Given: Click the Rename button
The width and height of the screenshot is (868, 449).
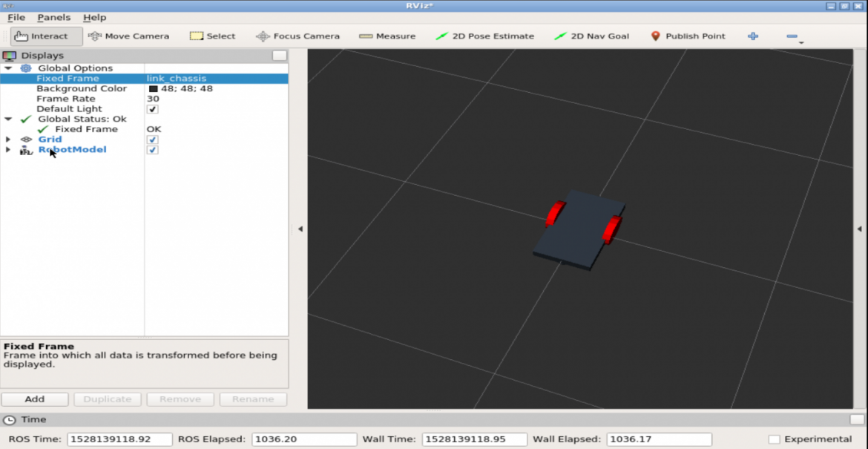Looking at the screenshot, I should 253,399.
